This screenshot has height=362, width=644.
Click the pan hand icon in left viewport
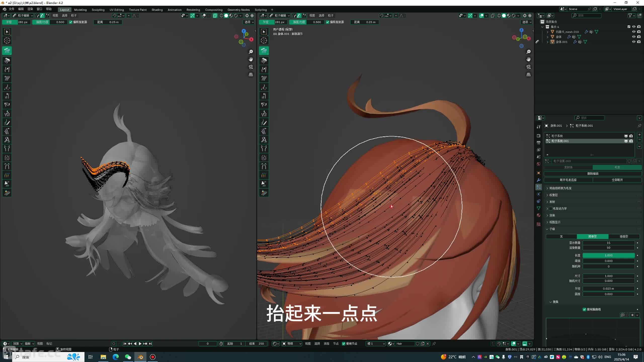251,59
